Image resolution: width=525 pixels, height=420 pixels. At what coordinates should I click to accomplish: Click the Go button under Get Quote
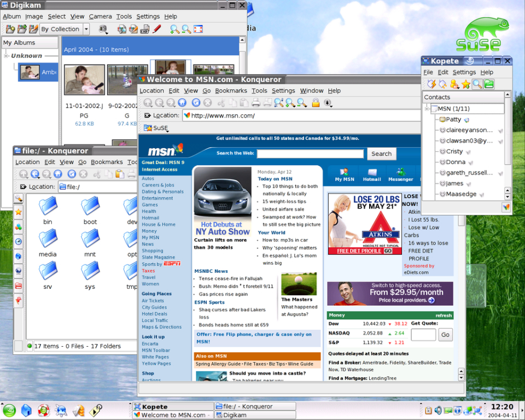445,335
